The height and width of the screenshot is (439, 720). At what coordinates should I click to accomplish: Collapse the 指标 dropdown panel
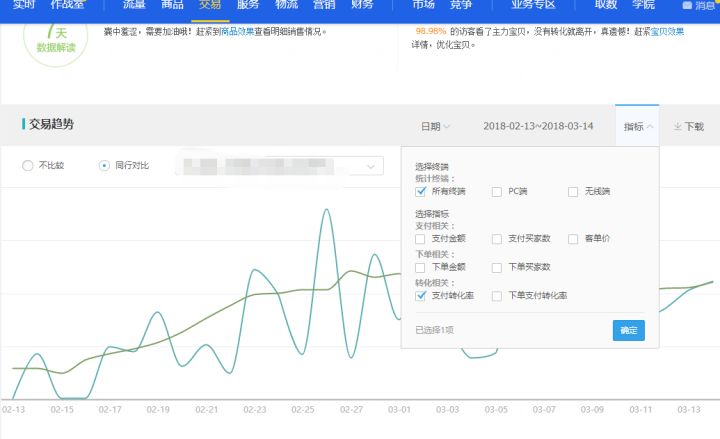(639, 127)
